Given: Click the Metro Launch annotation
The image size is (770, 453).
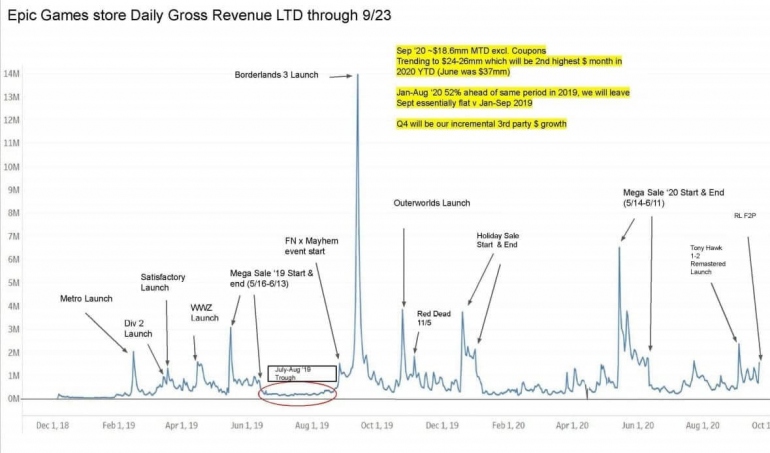Looking at the screenshot, I should coord(86,299).
